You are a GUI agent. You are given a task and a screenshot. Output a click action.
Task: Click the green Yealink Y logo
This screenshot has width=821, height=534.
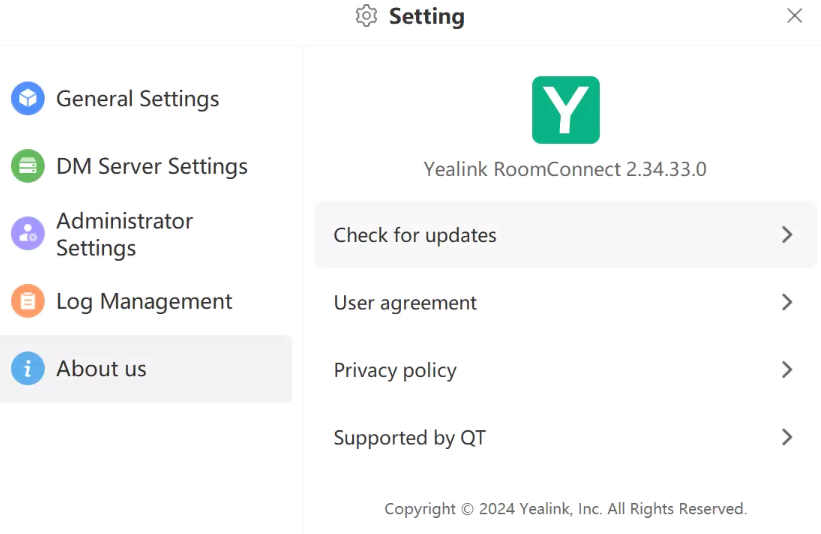point(565,110)
